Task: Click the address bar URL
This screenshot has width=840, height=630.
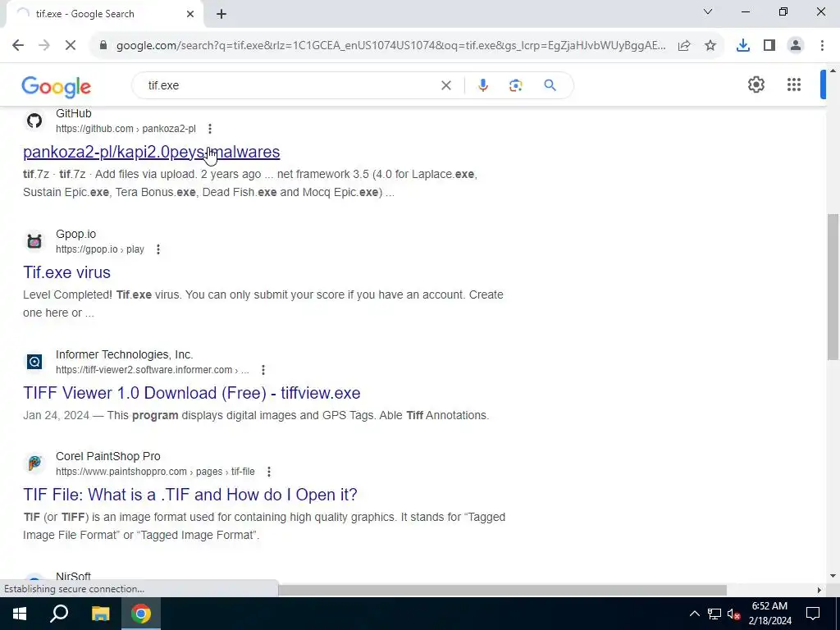Action: (x=391, y=46)
